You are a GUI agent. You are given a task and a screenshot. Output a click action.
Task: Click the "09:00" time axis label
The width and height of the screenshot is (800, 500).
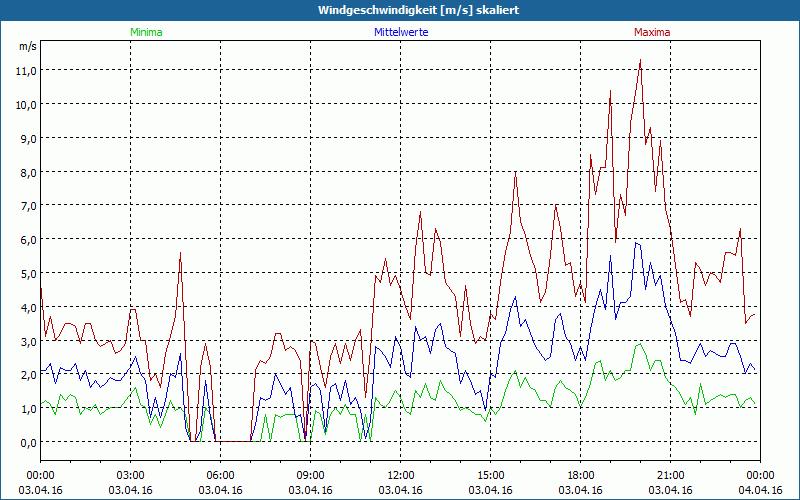(310, 476)
